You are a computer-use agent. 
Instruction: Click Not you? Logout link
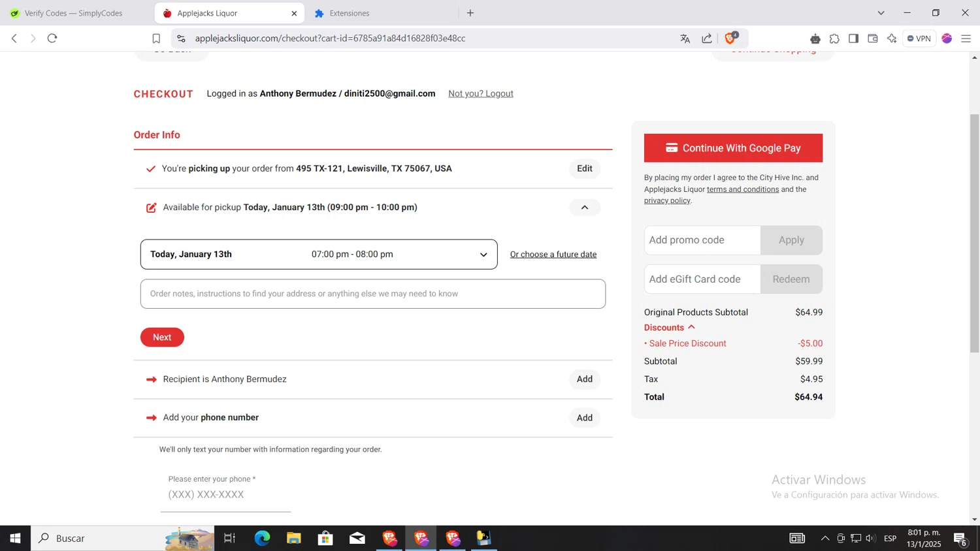481,93
